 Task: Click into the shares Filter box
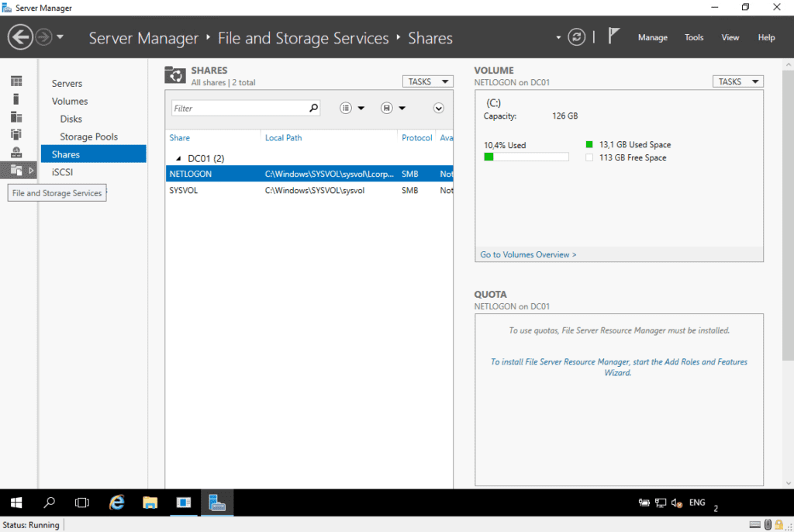point(239,108)
